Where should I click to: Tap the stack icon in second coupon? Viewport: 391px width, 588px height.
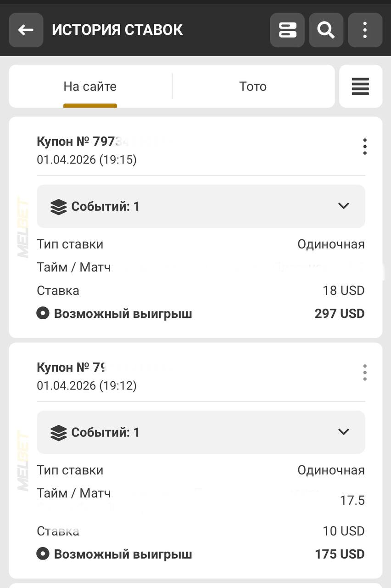[x=59, y=433]
